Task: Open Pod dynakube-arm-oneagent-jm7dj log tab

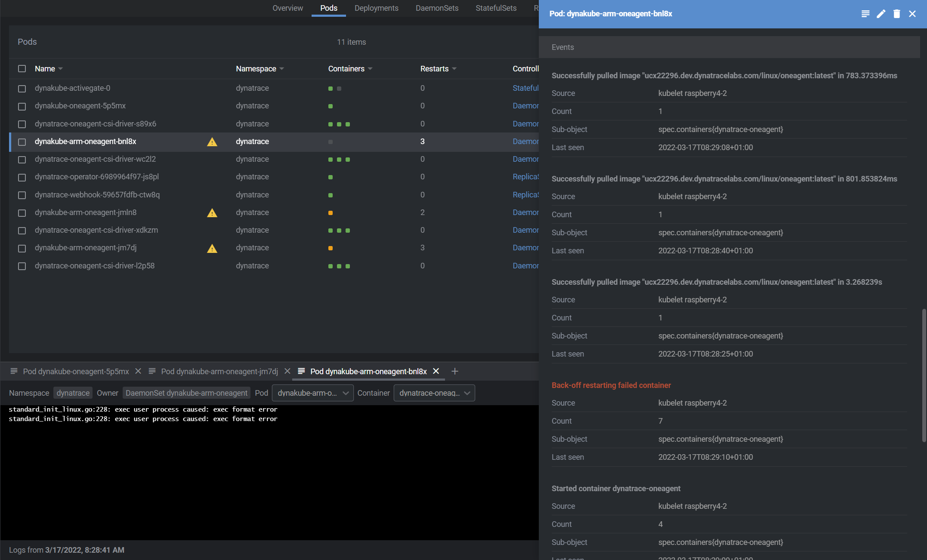Action: pos(219,371)
